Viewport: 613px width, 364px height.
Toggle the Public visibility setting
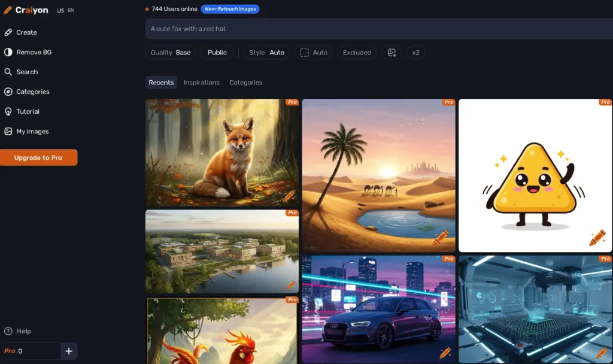(217, 53)
